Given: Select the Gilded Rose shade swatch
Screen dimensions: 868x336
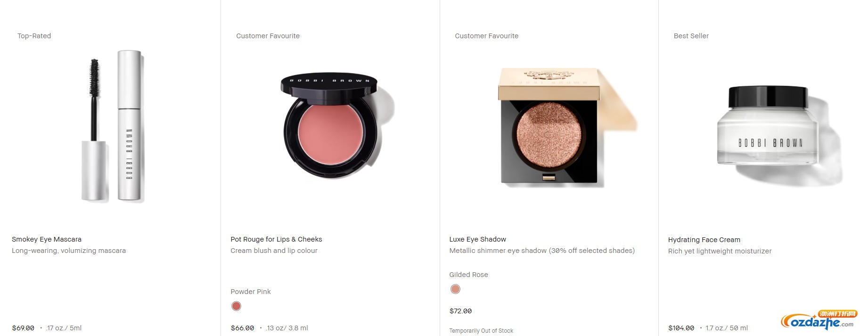Looking at the screenshot, I should click(455, 289).
